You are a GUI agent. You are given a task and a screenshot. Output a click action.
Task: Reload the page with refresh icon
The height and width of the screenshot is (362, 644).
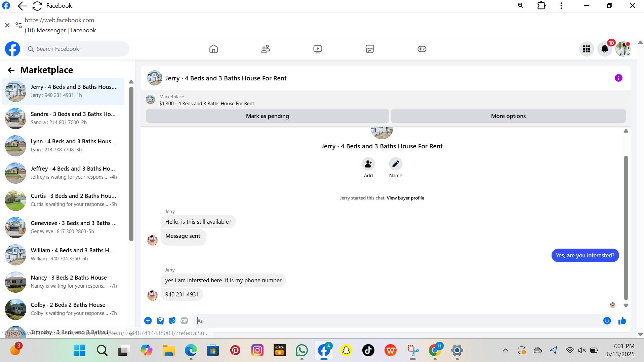coord(37,6)
